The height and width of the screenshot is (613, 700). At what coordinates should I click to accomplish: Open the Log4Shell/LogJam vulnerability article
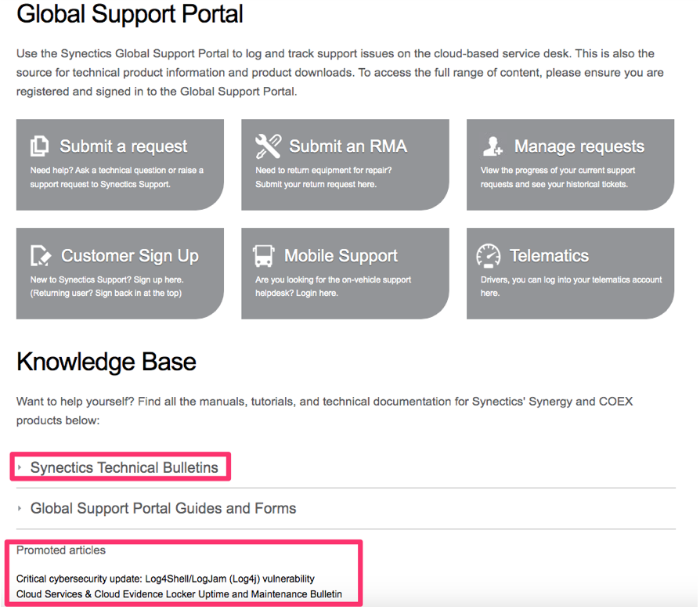(x=165, y=579)
